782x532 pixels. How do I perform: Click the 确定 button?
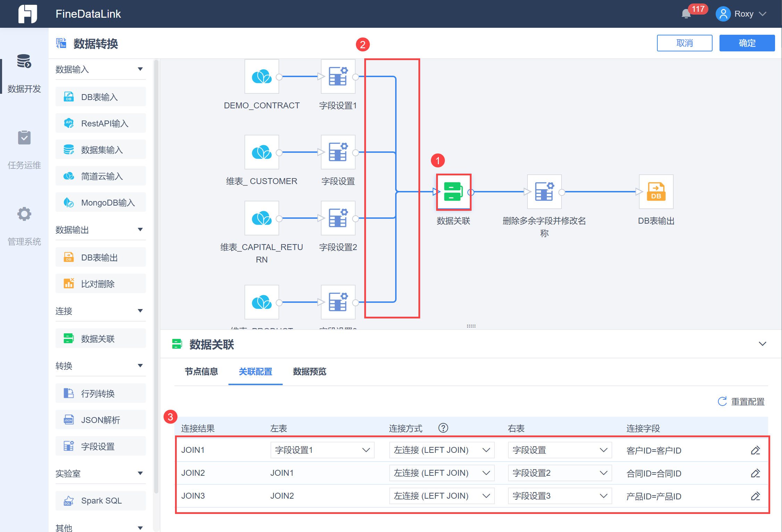pyautogui.click(x=747, y=43)
